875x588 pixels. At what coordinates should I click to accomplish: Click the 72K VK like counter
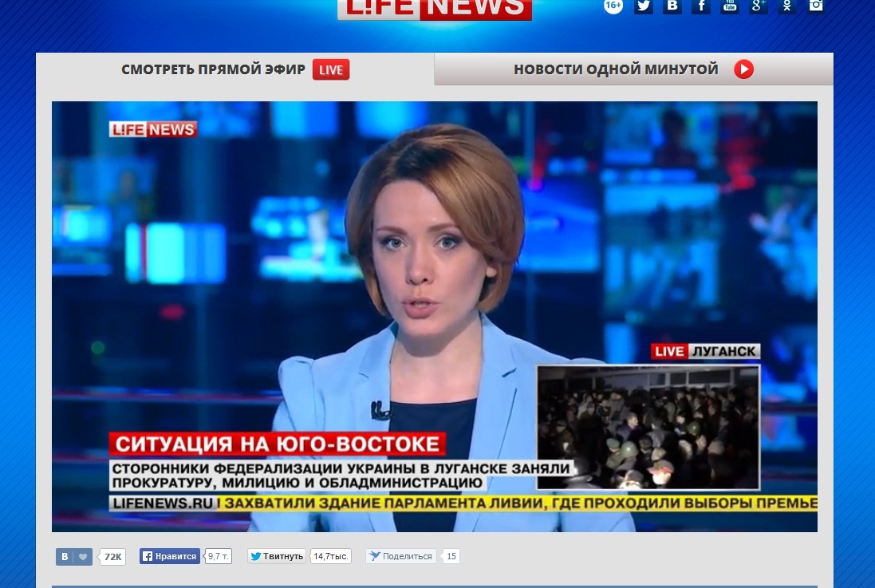(113, 557)
